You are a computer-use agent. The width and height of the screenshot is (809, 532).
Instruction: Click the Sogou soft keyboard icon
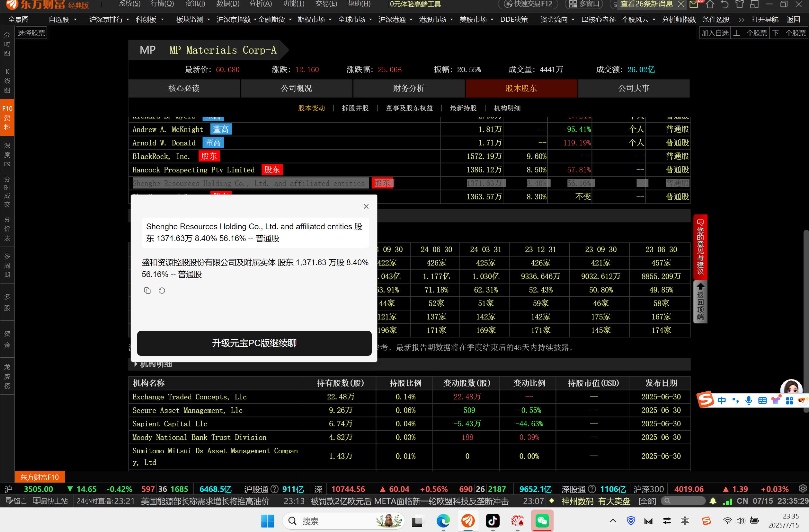coord(762,401)
